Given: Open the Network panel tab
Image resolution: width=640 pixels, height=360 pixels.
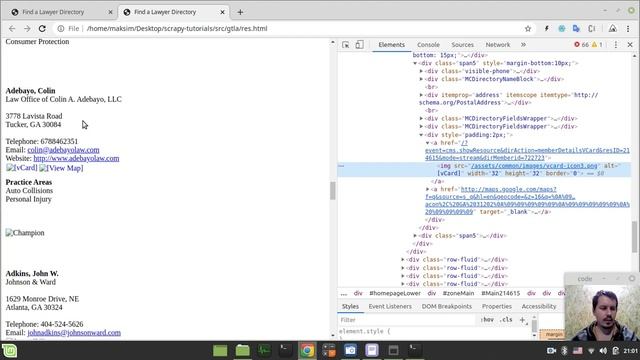Looking at the screenshot, I should coord(498,44).
